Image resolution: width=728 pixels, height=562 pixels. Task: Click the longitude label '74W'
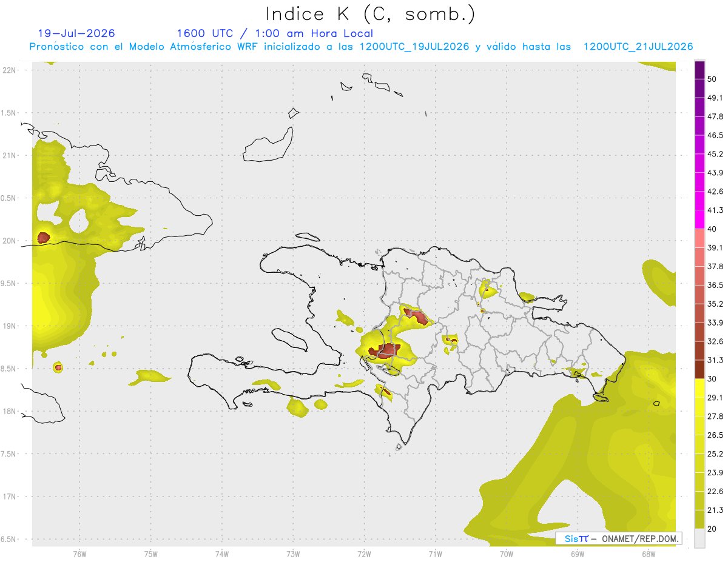[222, 554]
